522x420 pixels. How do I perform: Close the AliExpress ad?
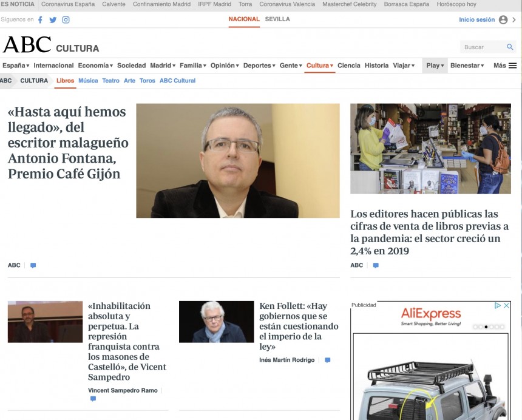click(x=507, y=305)
